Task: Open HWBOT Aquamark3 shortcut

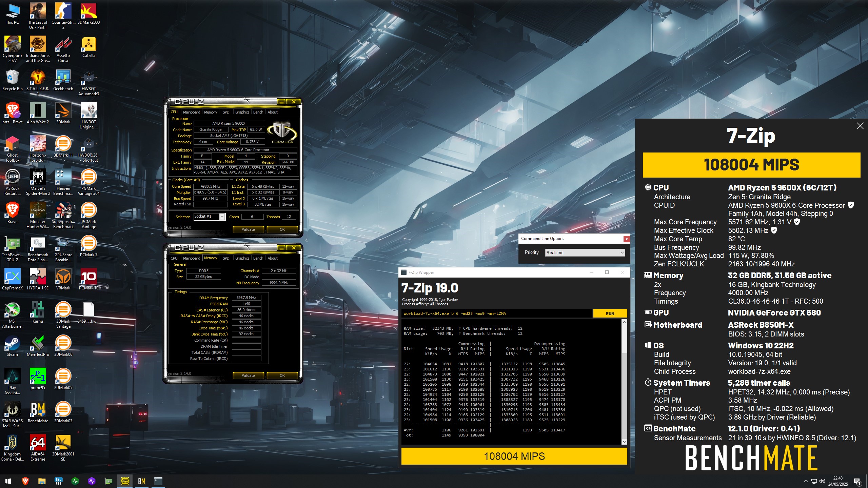Action: coord(88,82)
